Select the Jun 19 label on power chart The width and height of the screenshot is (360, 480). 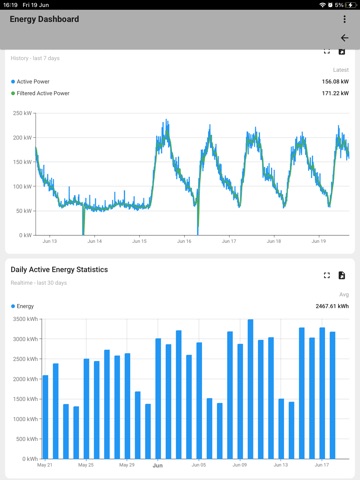tap(319, 241)
